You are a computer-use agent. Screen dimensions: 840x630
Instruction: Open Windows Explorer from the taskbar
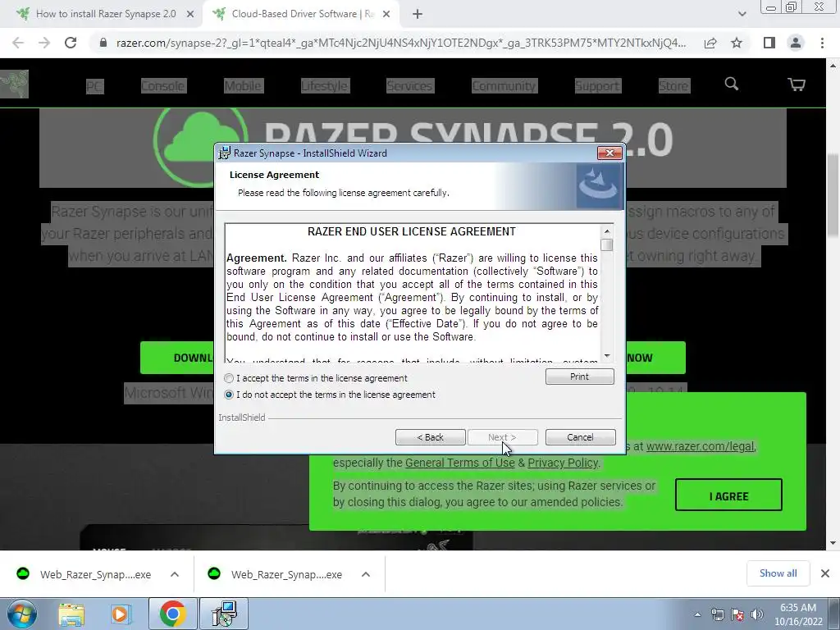point(71,614)
